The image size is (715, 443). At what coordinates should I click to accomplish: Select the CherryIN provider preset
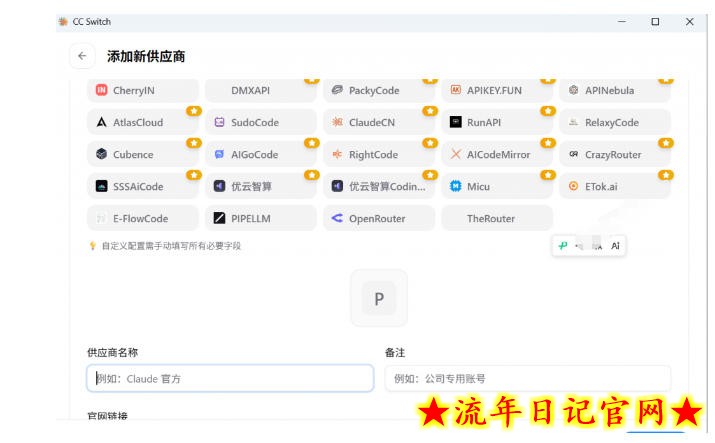[x=143, y=90]
